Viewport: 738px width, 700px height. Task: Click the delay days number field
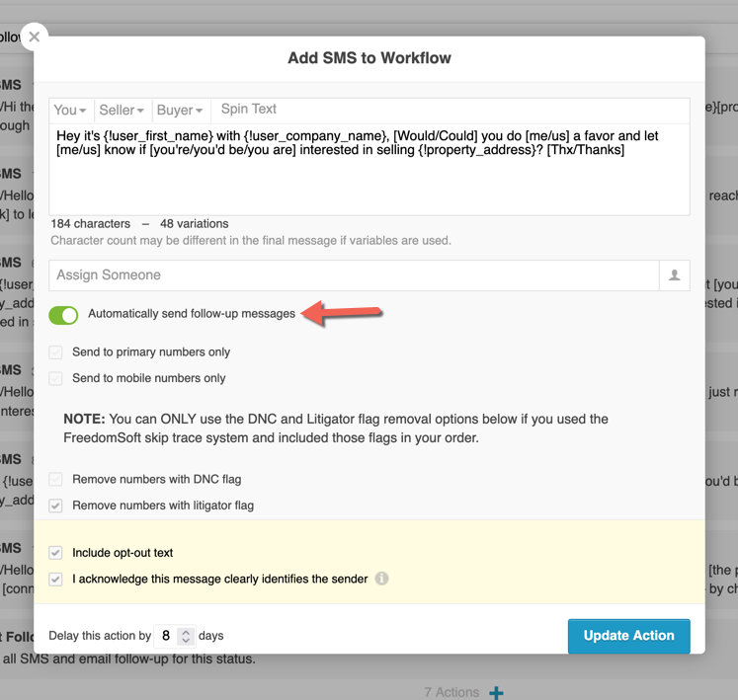(x=166, y=636)
